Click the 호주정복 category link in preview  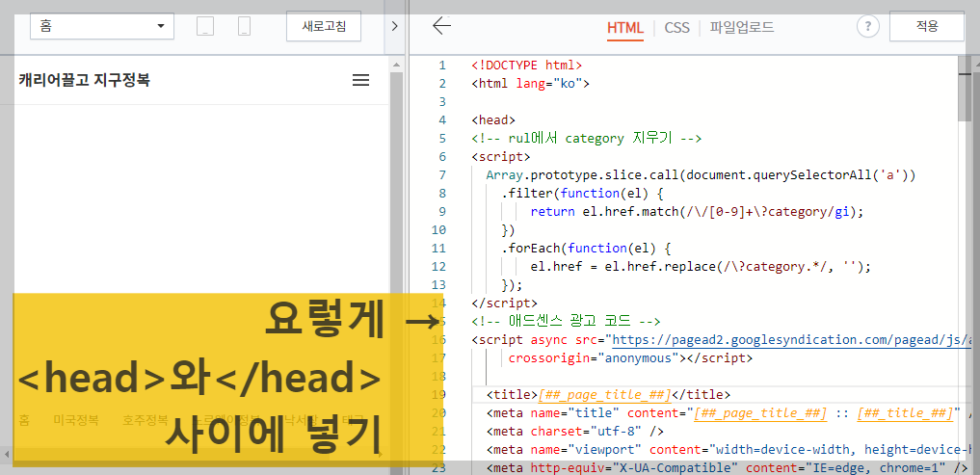pos(146,420)
